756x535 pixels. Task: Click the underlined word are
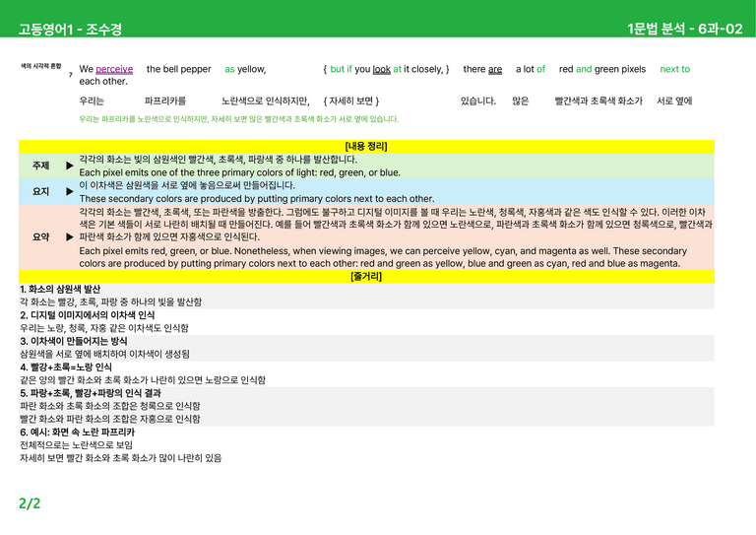(x=495, y=69)
